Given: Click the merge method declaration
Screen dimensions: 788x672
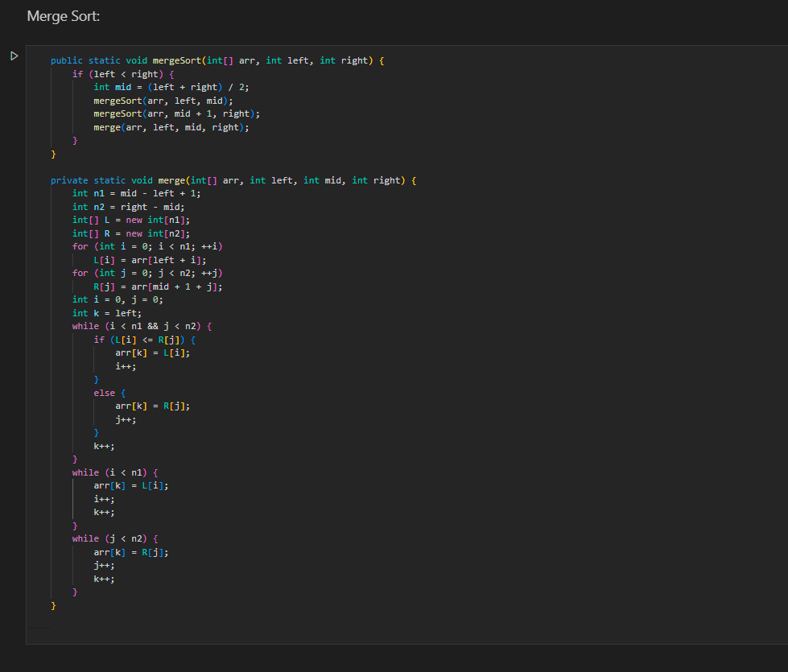Looking at the screenshot, I should click(x=237, y=179).
